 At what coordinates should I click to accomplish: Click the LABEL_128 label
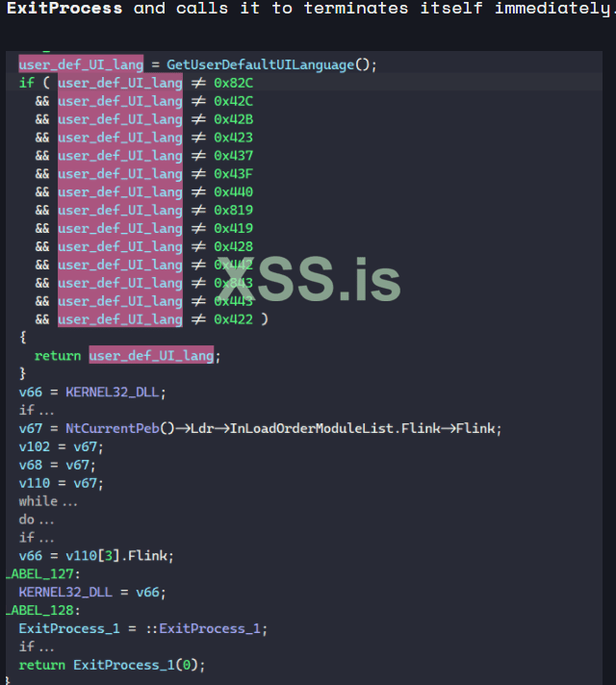42,610
